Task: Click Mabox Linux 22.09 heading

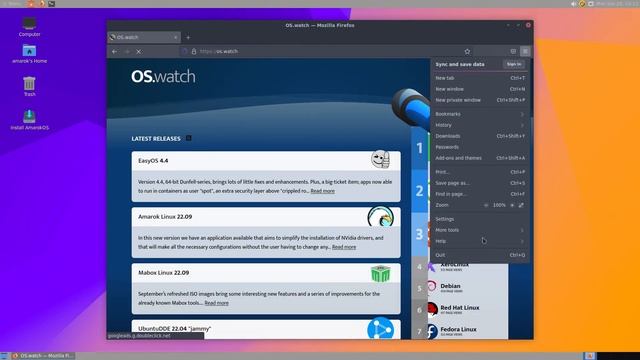Action: pos(163,273)
